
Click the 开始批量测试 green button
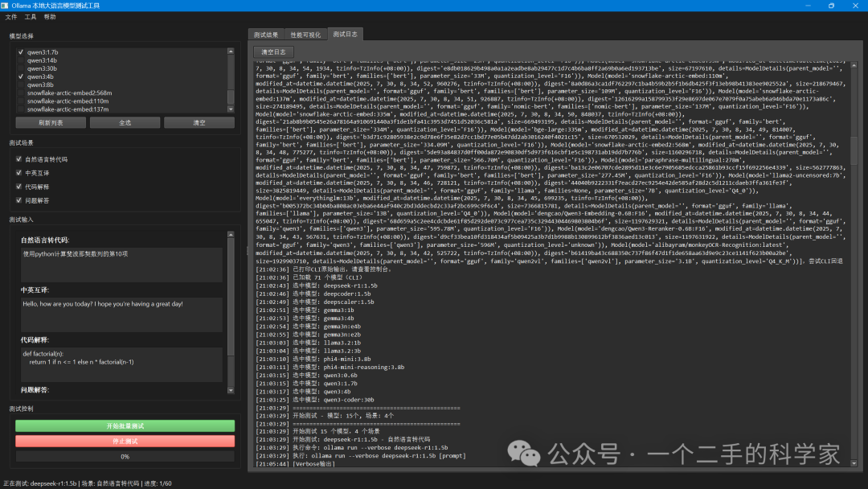125,426
